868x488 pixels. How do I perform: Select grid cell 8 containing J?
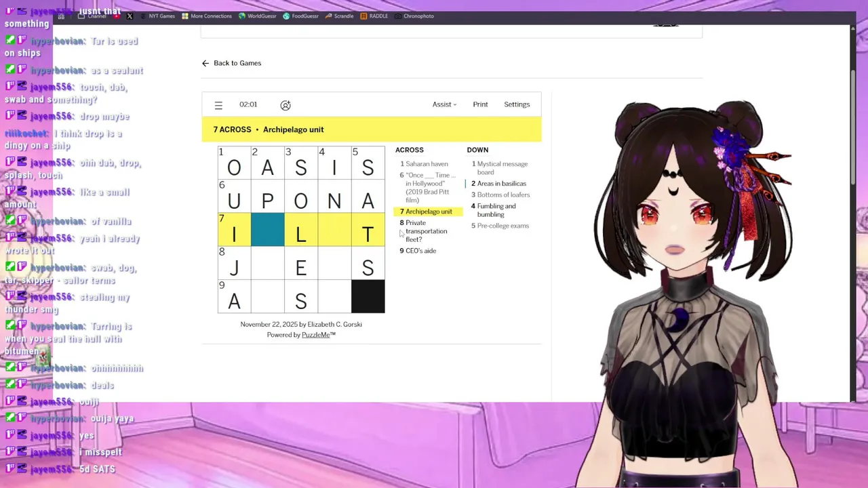(x=234, y=262)
